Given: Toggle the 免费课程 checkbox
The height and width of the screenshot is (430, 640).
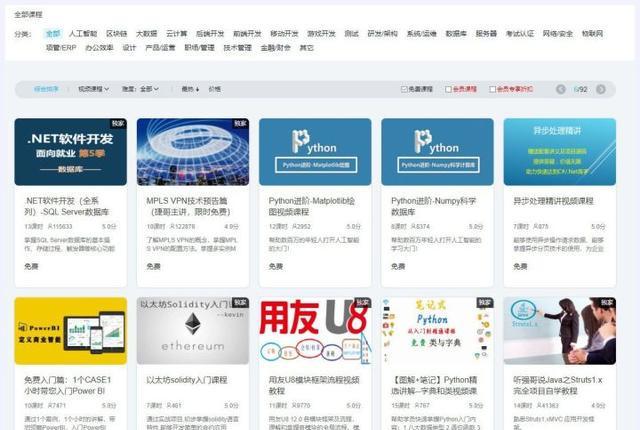Looking at the screenshot, I should 404,89.
